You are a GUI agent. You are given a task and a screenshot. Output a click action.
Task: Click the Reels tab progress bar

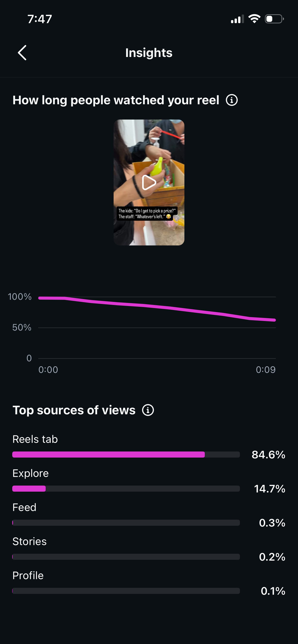(x=126, y=455)
